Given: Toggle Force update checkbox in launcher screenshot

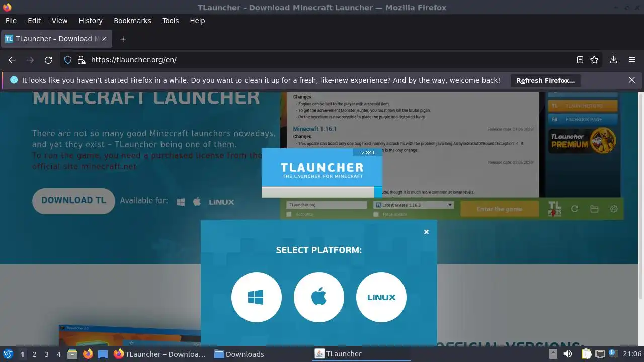Looking at the screenshot, I should 376,214.
